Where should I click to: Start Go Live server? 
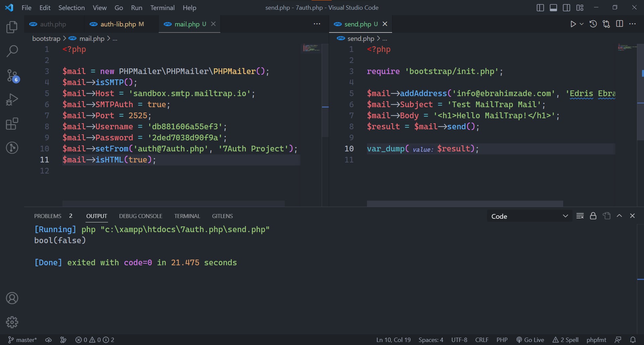tap(530, 340)
